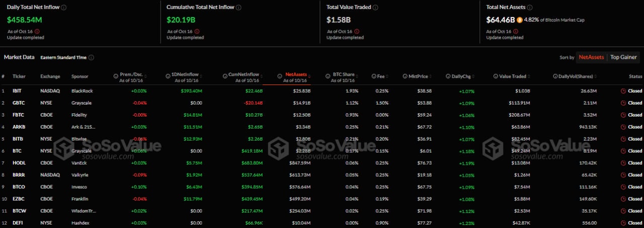Viewport: 644px width, 228px height.
Task: Open info icon beside Prem./Dsc. column header
Action: click(116, 76)
